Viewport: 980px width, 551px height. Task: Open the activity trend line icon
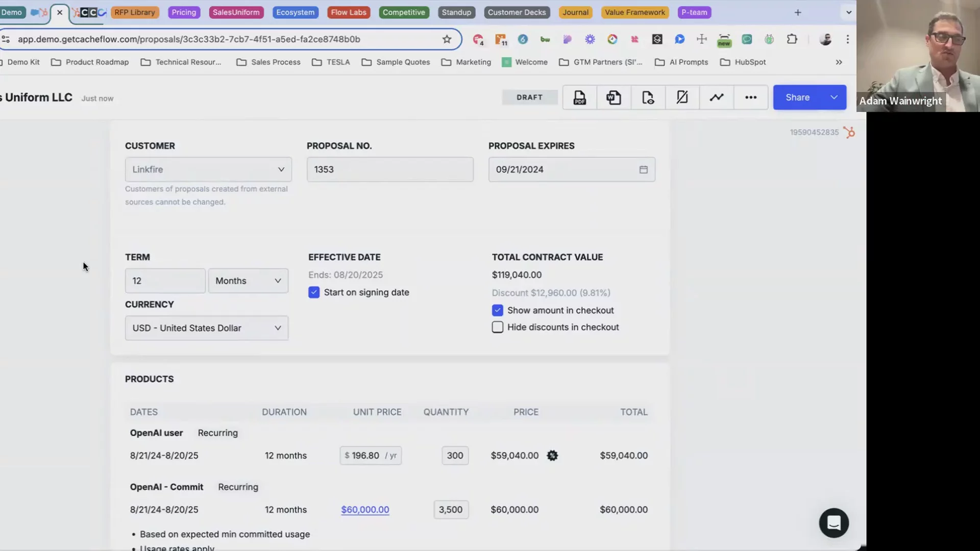[716, 97]
